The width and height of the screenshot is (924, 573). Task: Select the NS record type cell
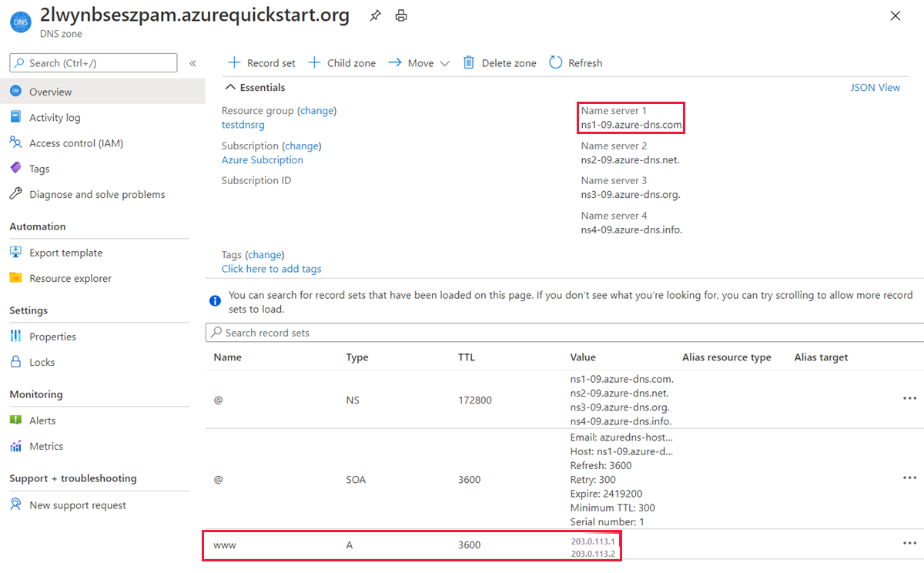click(x=353, y=400)
